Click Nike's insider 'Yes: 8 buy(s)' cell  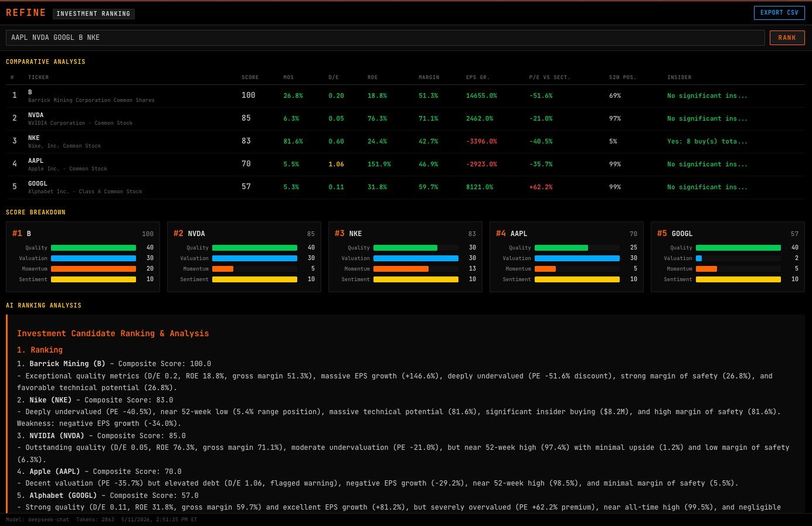pos(707,141)
